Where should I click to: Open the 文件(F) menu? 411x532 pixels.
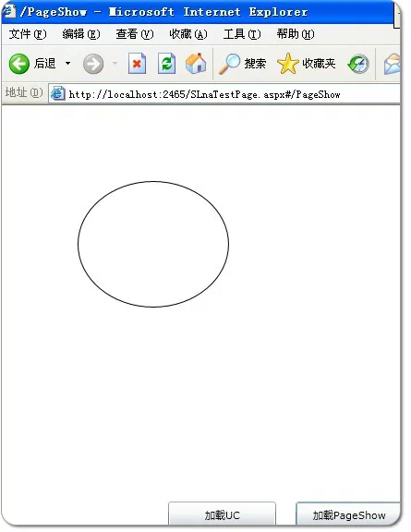pyautogui.click(x=28, y=34)
